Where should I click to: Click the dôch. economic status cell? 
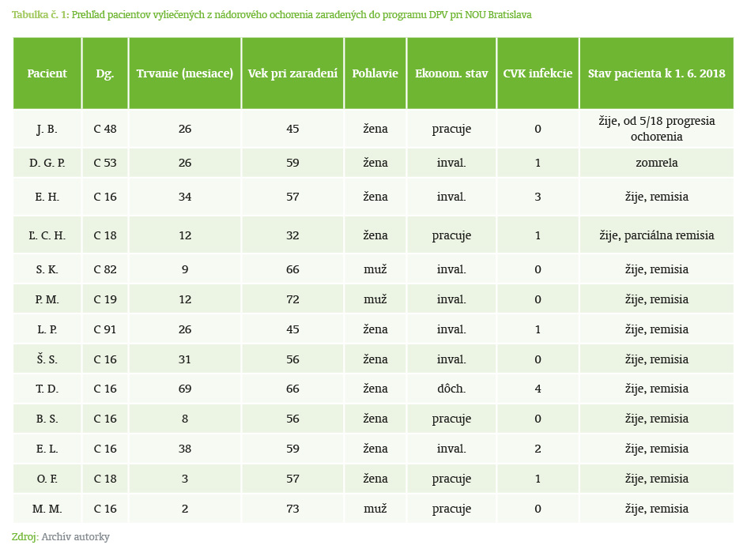tap(451, 389)
